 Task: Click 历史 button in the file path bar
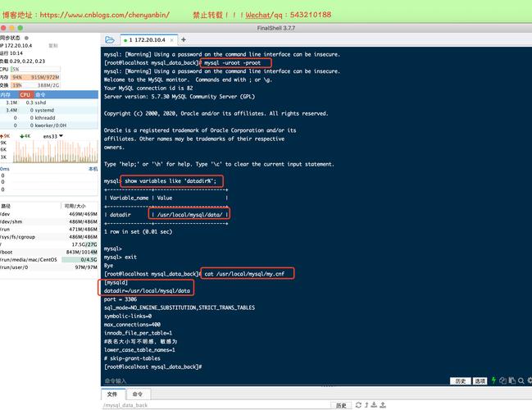341,405
